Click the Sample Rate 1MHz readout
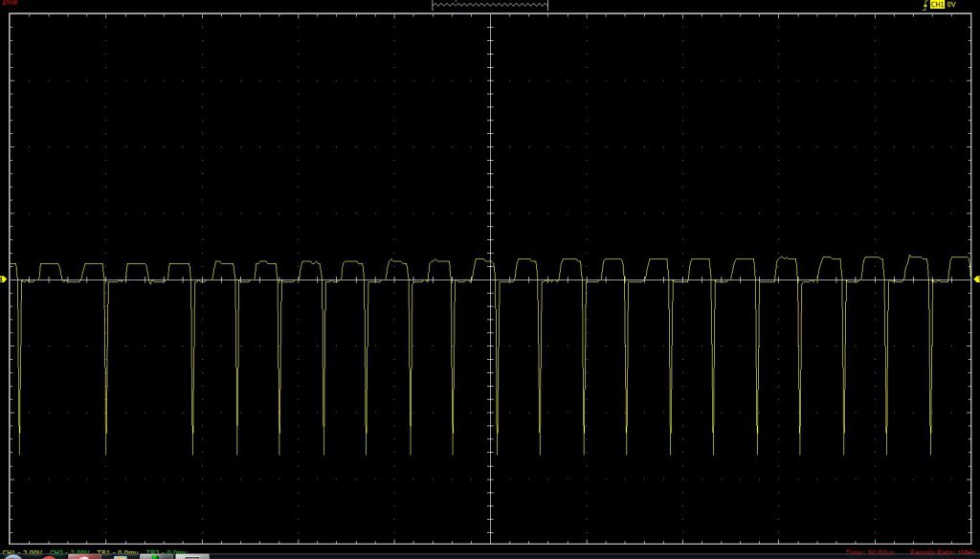Viewport: 980px width, 559px height. 943,553
